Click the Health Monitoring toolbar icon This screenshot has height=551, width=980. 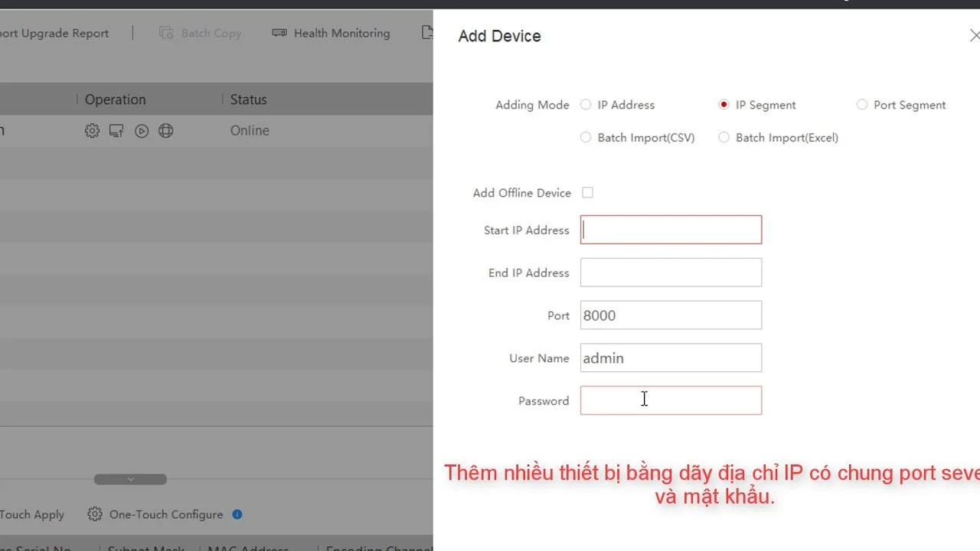[x=279, y=33]
